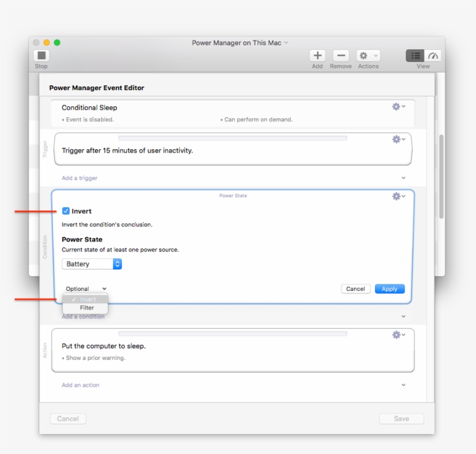Remove event using the minus icon
The height and width of the screenshot is (454, 476).
click(341, 56)
